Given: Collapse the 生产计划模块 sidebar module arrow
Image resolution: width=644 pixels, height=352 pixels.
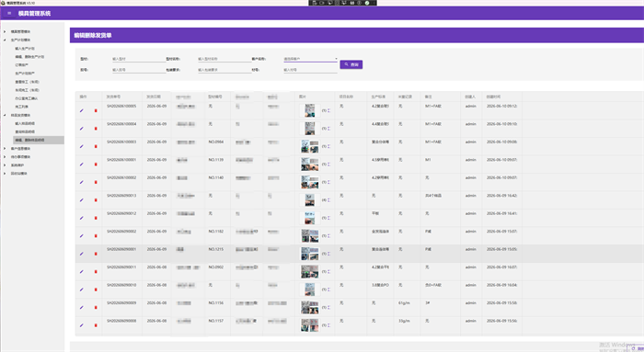Looking at the screenshot, I should 5,40.
